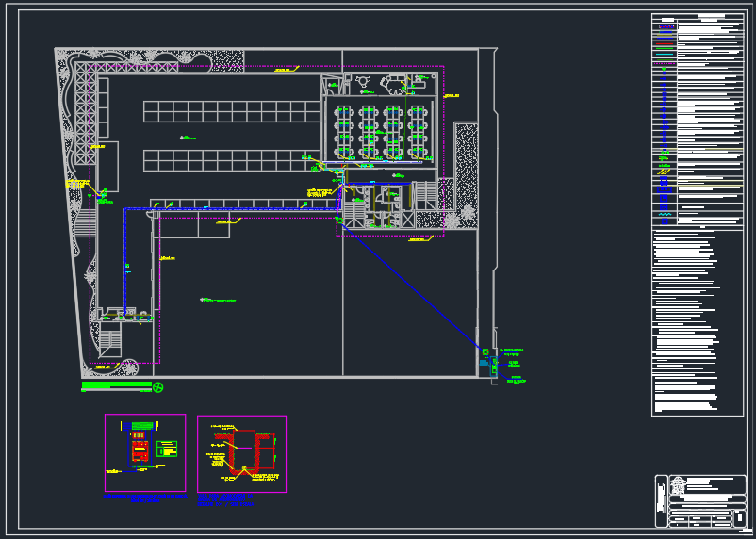Click the green north arrow symbol

click(x=158, y=386)
